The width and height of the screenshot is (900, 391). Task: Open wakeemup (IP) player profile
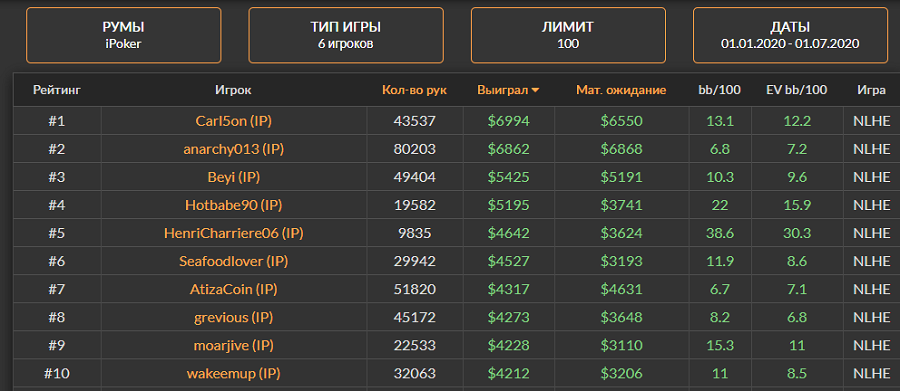234,373
